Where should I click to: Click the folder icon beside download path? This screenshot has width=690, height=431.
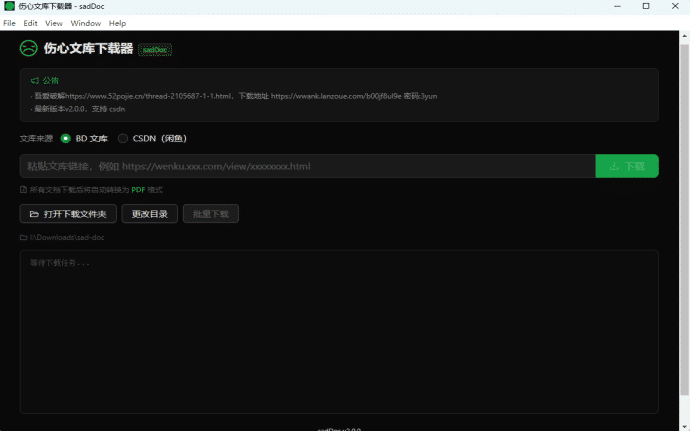tap(23, 237)
